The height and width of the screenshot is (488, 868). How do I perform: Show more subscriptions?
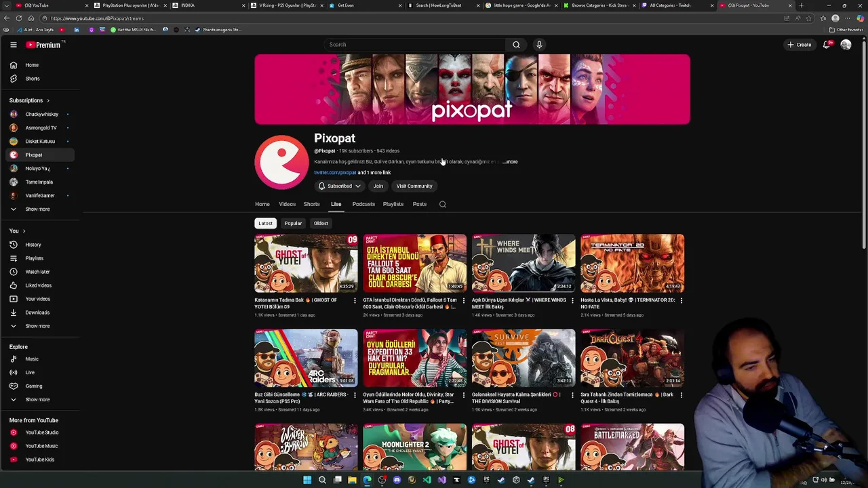[x=38, y=209]
